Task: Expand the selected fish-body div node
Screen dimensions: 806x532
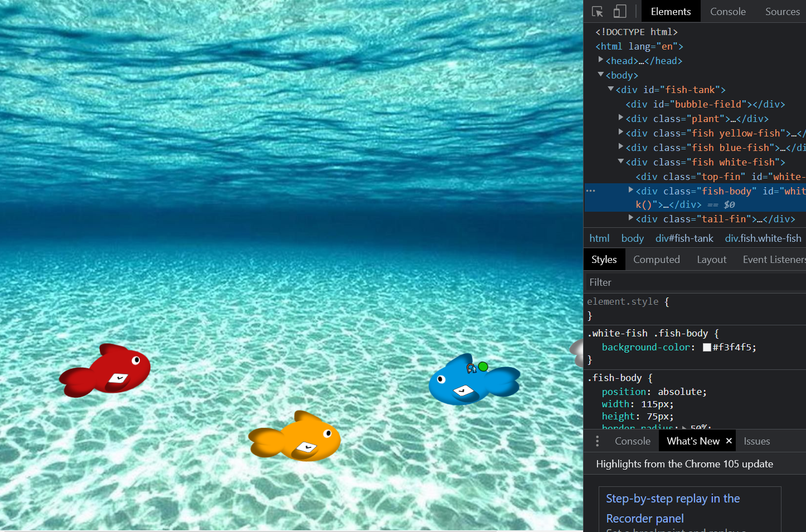Action: [x=631, y=190]
